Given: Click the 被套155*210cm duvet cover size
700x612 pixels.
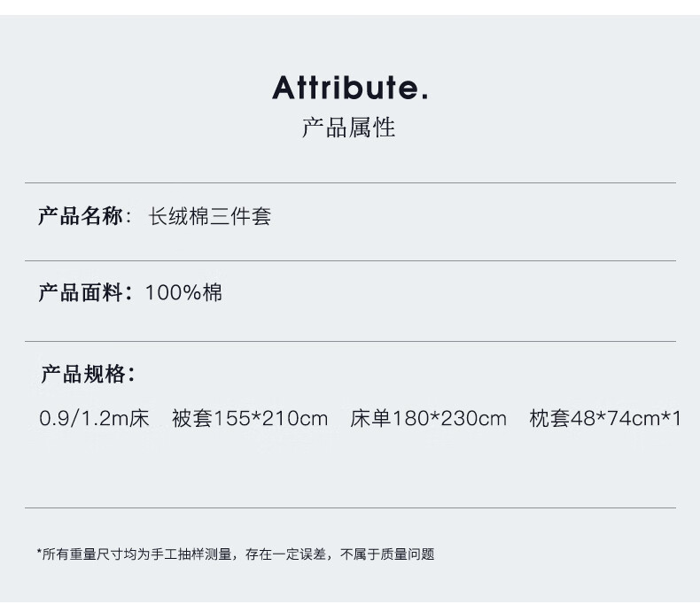Looking at the screenshot, I should [x=250, y=418].
